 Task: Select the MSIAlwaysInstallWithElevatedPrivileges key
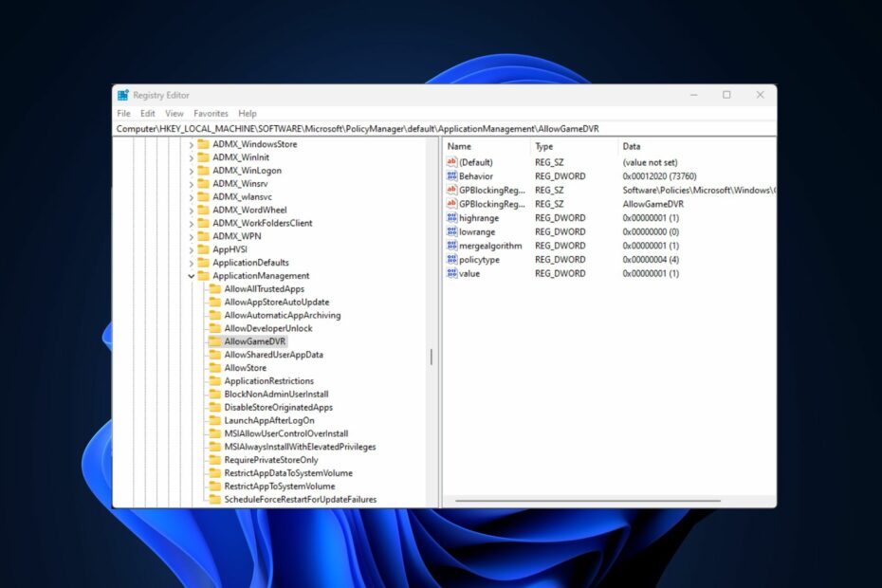tap(300, 447)
